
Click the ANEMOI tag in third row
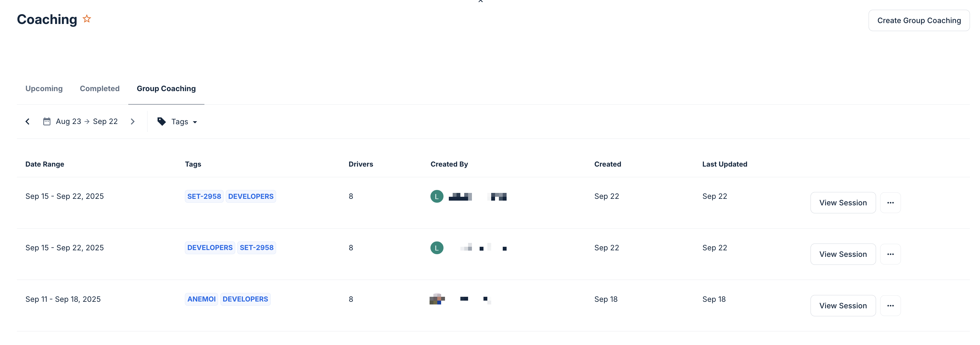point(201,299)
